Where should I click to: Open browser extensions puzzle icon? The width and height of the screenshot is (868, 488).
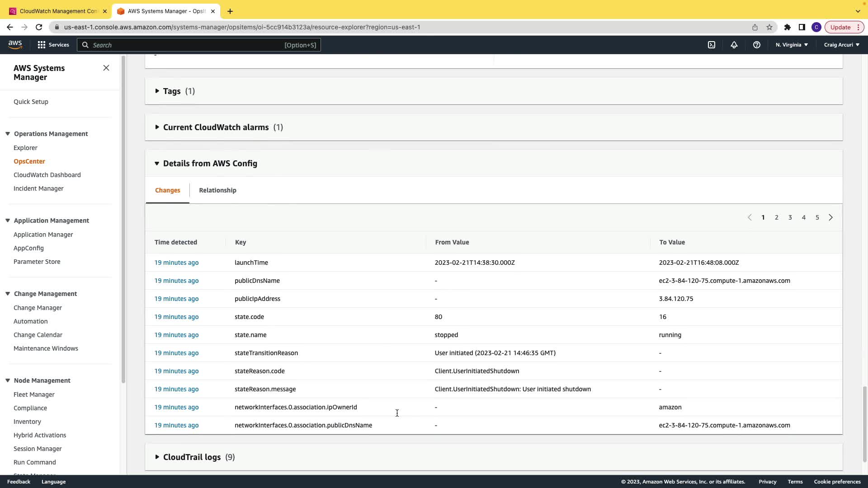[x=788, y=27]
